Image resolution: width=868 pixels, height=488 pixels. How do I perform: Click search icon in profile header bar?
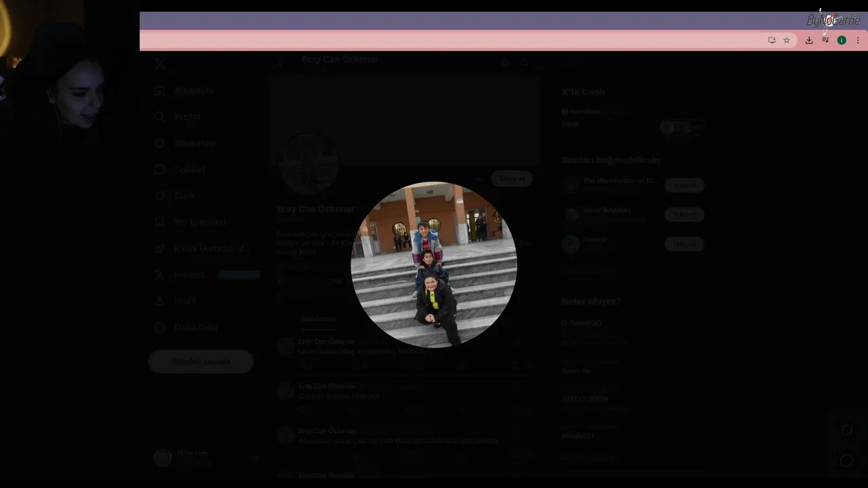pyautogui.click(x=524, y=63)
